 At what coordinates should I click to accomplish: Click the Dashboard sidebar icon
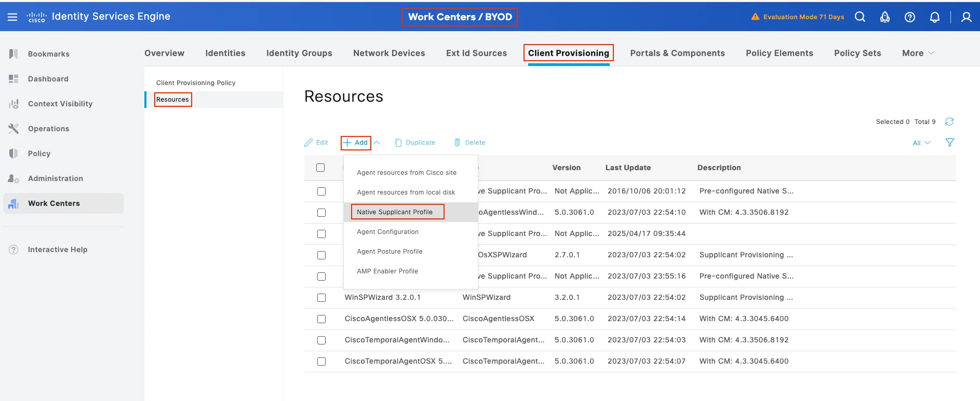click(14, 79)
